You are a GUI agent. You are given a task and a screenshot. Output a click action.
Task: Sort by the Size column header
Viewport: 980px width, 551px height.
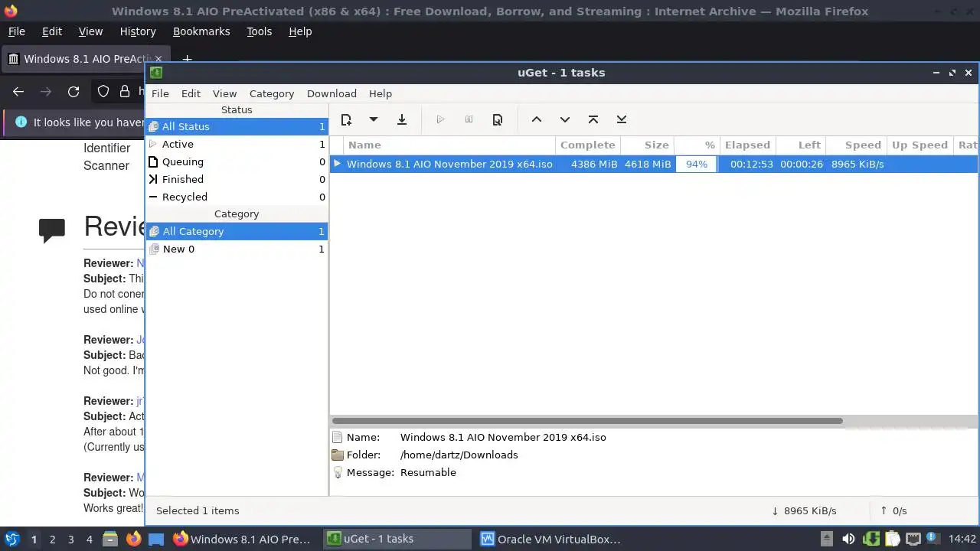coord(647,145)
